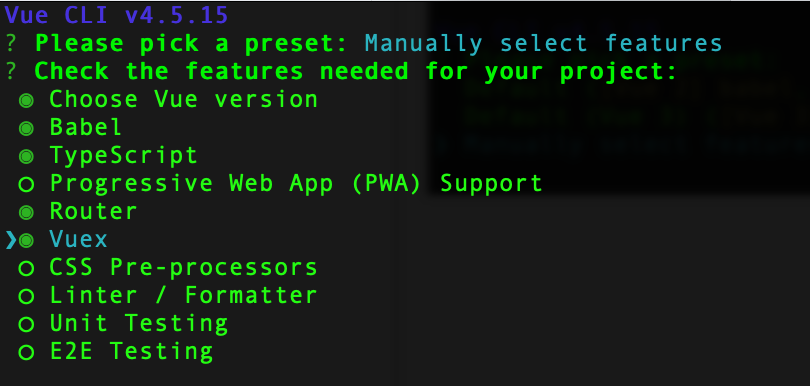
Task: Enable the PWA Support empty circle
Action: coord(26,184)
